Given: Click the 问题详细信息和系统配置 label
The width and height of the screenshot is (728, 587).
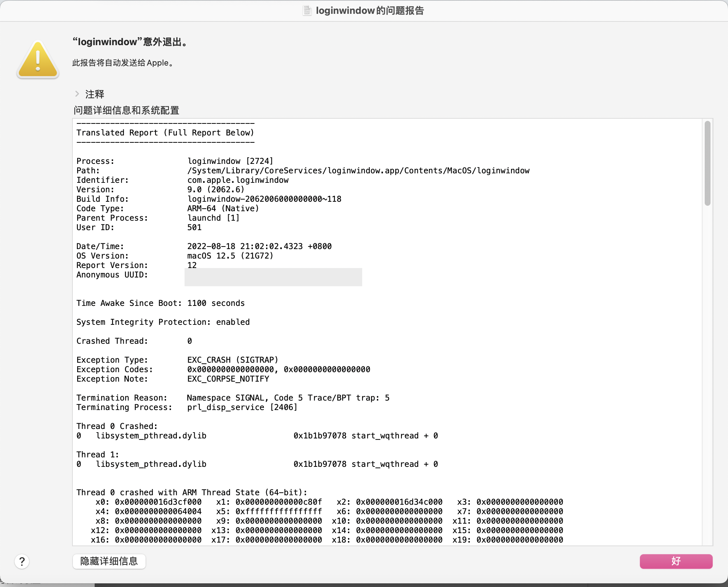Looking at the screenshot, I should (126, 110).
